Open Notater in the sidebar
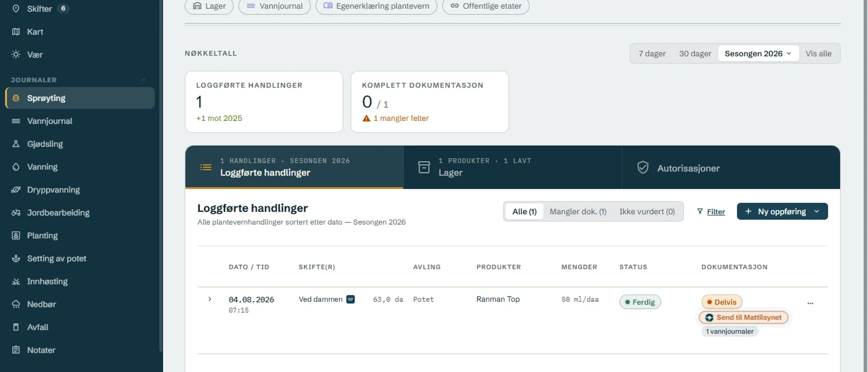Screen dimensions: 868x372 pos(80,350)
